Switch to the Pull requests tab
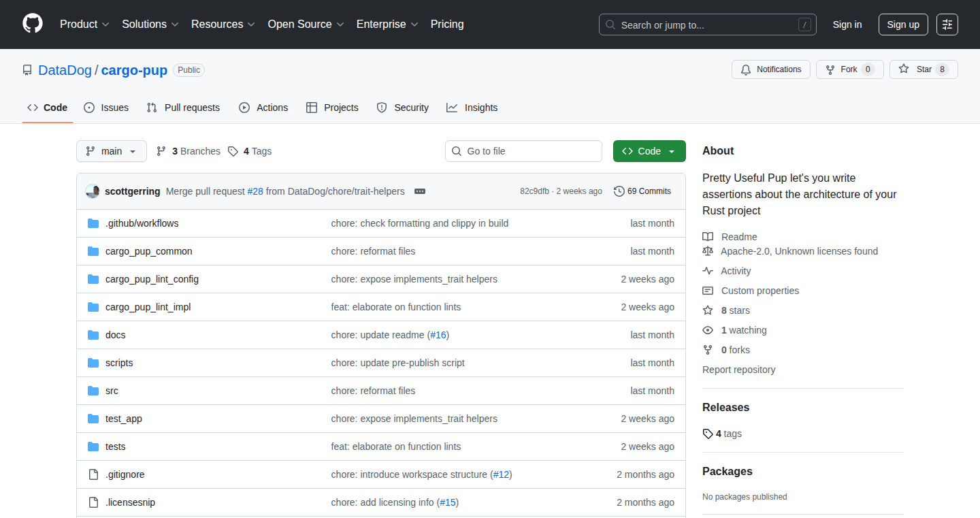 click(x=183, y=108)
